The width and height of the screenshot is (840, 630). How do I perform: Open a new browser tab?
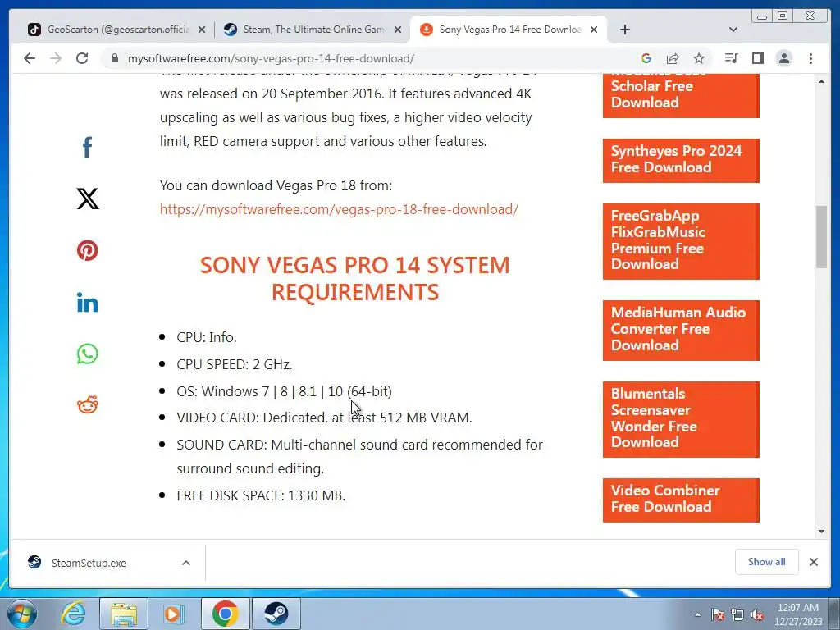tap(624, 30)
